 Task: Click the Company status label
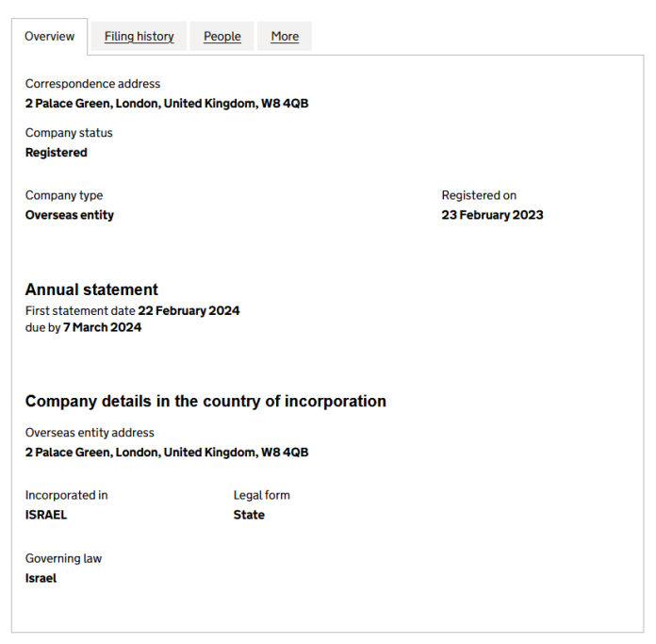coord(69,133)
